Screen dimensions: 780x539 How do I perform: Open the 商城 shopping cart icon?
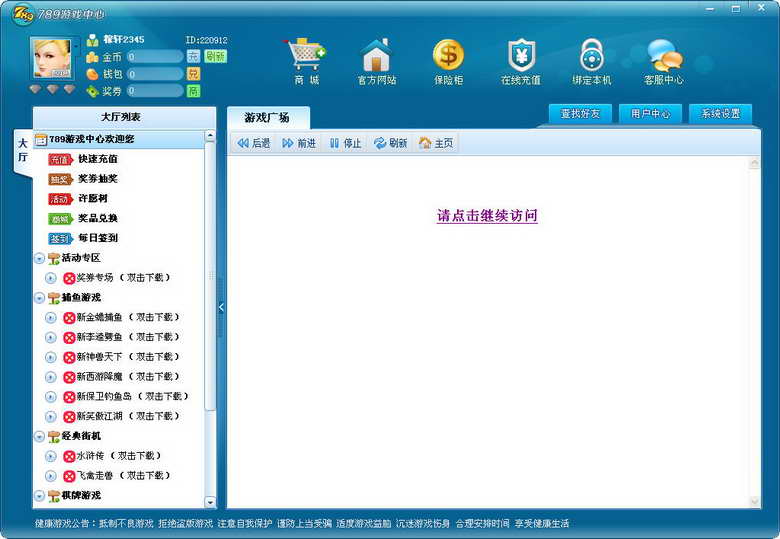(x=305, y=54)
